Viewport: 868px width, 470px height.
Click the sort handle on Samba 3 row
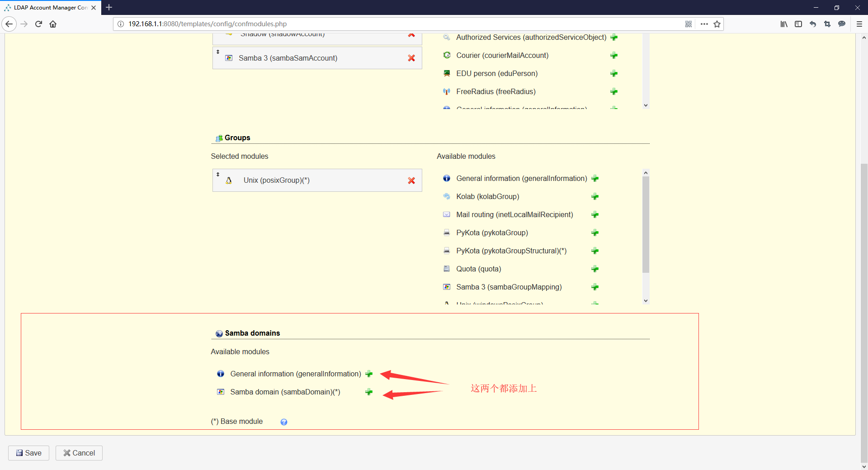pyautogui.click(x=218, y=52)
